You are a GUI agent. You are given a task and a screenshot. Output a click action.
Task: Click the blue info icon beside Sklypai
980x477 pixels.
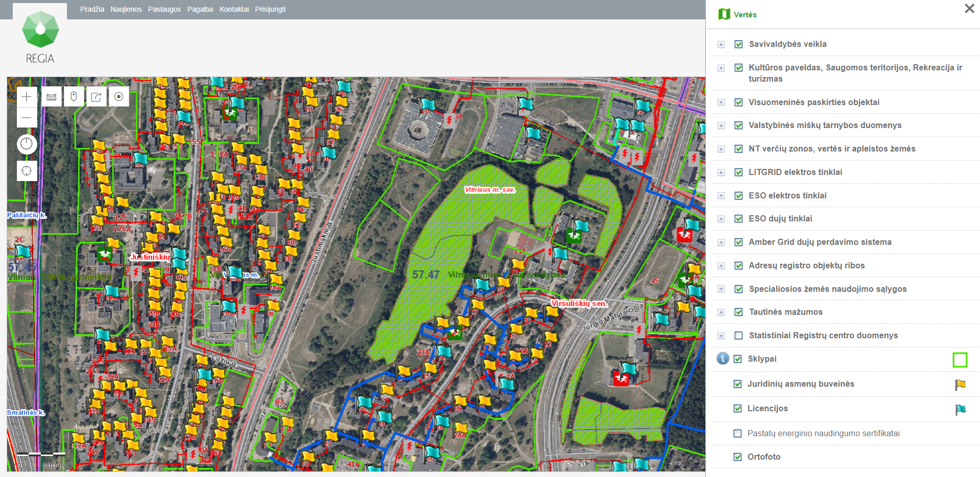723,359
